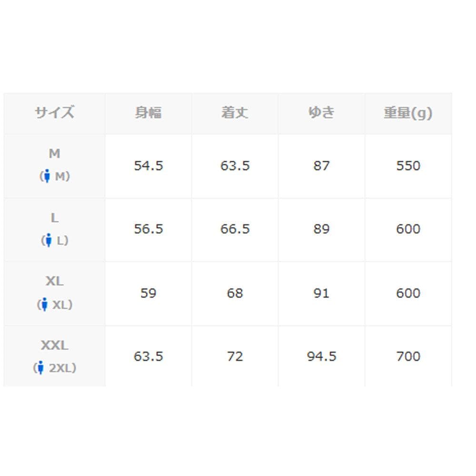This screenshot has width=476, height=476.
Task: Click the L size row label
Action: [x=54, y=218]
